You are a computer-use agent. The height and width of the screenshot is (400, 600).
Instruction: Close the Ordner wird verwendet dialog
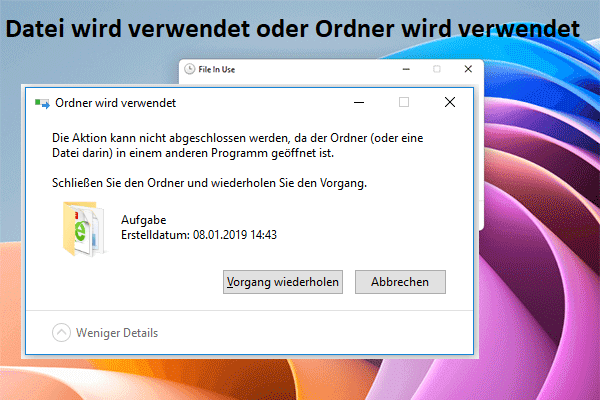click(450, 102)
